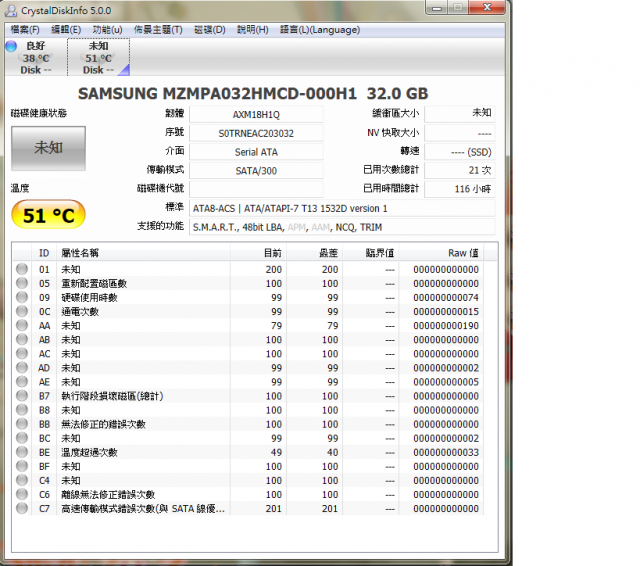640x566 pixels.
Task: Click the 目前 column header
Action: point(258,253)
